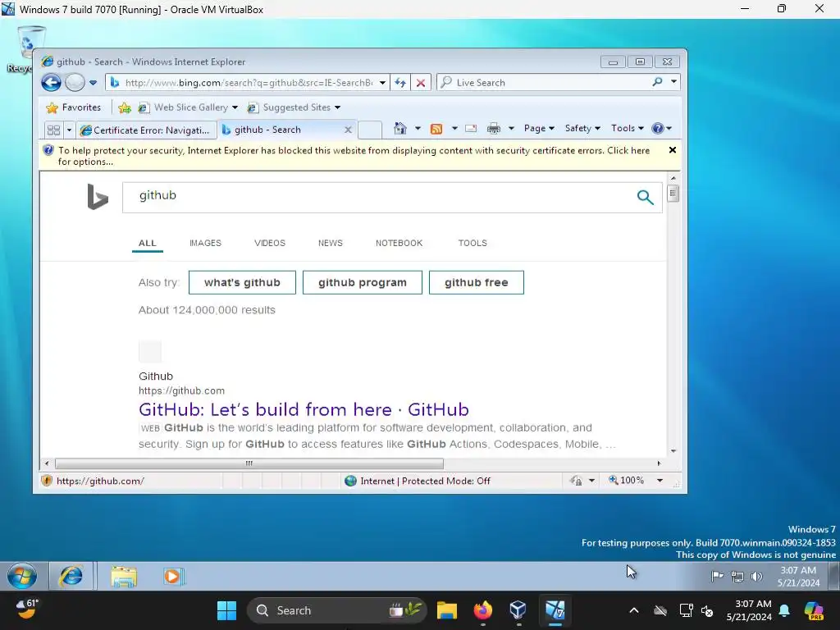Click the vertical scrollbar thumb of the page
Image resolution: width=840 pixels, height=630 pixels.
pyautogui.click(x=673, y=193)
